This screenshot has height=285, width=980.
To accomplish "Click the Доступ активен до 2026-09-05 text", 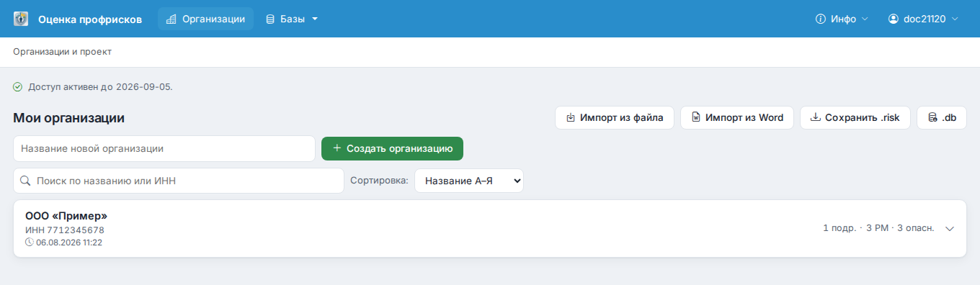I will point(100,87).
